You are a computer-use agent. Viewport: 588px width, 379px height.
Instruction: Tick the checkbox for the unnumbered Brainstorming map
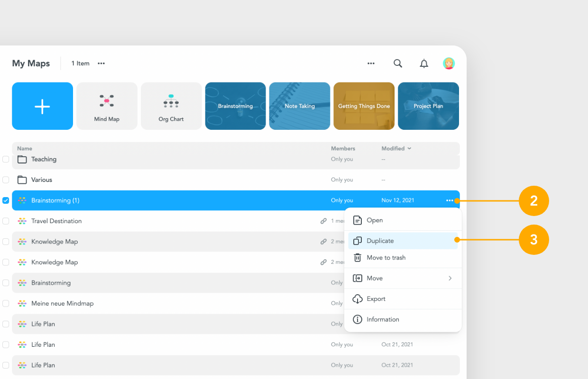pyautogui.click(x=6, y=283)
